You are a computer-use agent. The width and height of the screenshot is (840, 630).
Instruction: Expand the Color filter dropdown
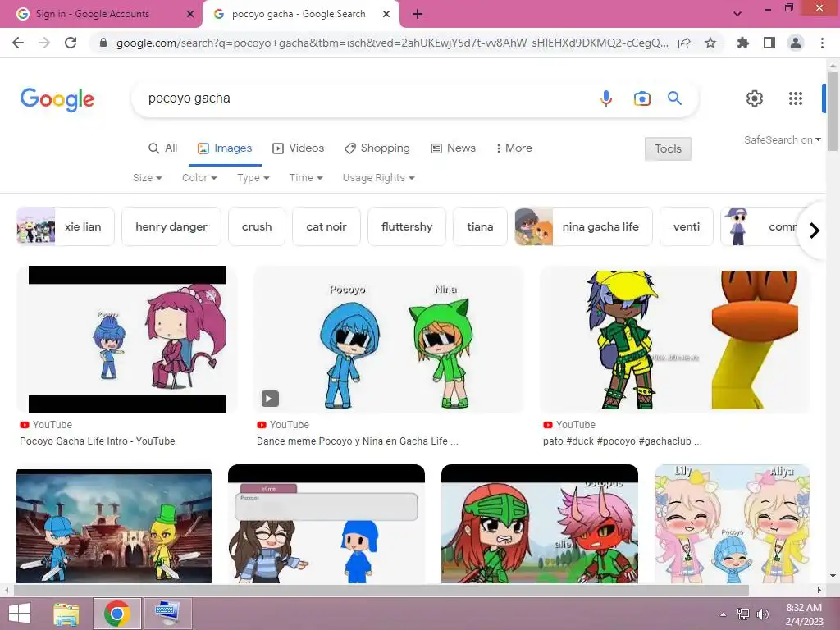click(199, 178)
